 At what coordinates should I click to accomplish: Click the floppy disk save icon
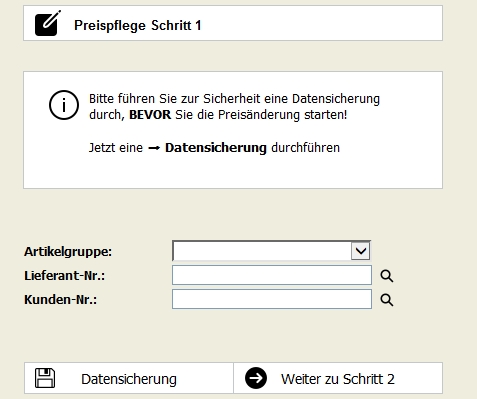pyautogui.click(x=45, y=378)
